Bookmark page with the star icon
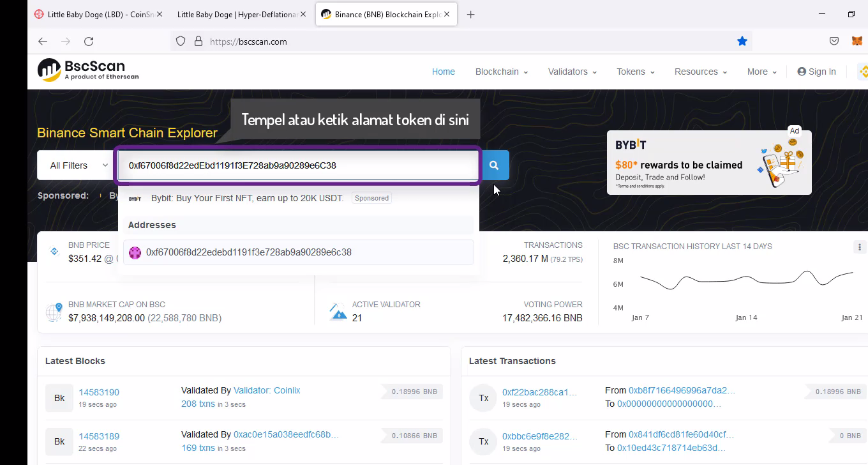 (x=742, y=42)
